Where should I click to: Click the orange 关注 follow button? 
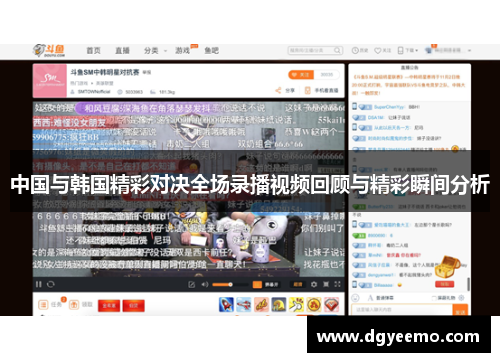click(x=301, y=75)
